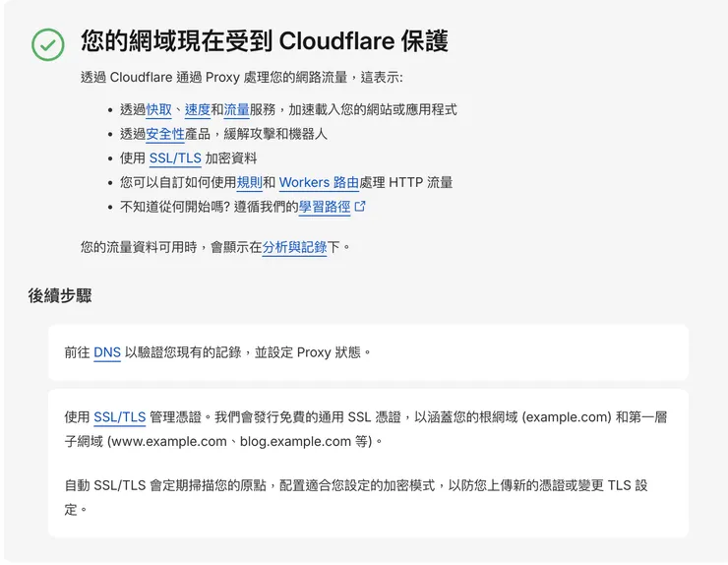Click the 規則 link
Viewport: 728px width, 565px height.
[x=249, y=182]
